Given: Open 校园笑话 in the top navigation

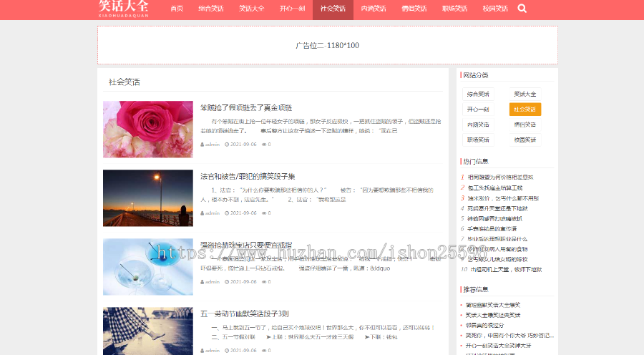Looking at the screenshot, I should pos(495,9).
